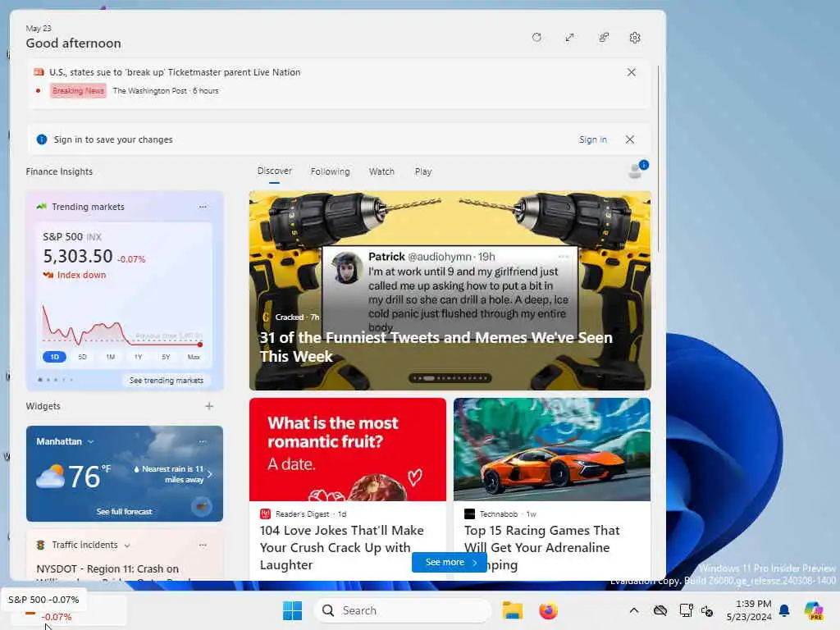Click See trending markets button
Image resolution: width=840 pixels, height=630 pixels.
166,381
